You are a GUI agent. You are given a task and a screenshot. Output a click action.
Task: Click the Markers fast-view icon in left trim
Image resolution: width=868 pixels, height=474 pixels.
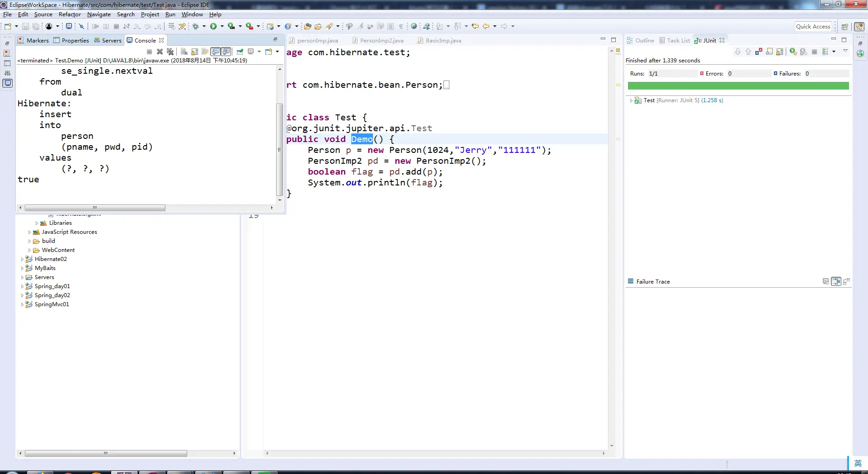7,53
